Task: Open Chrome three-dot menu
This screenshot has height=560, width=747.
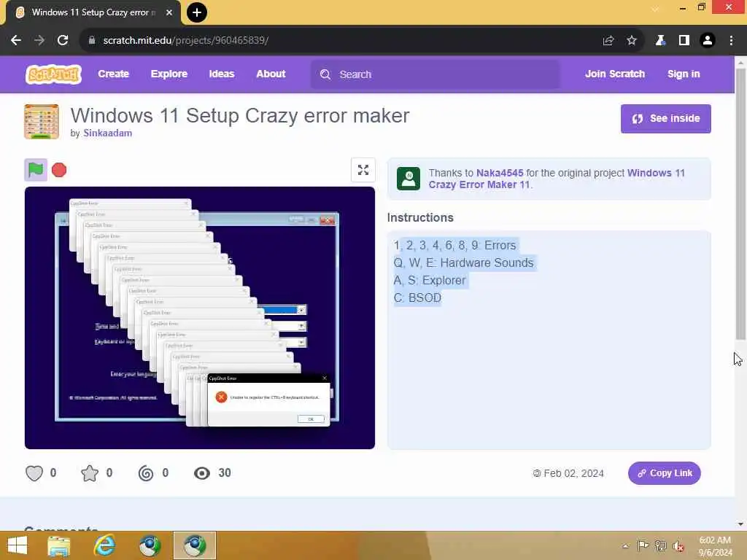Action: click(x=731, y=41)
